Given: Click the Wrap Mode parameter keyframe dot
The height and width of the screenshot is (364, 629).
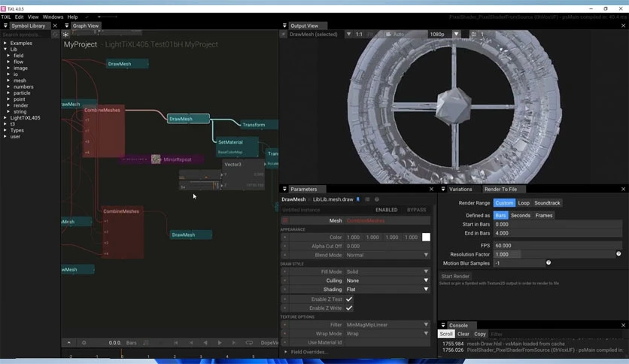Looking at the screenshot, I should tap(285, 333).
